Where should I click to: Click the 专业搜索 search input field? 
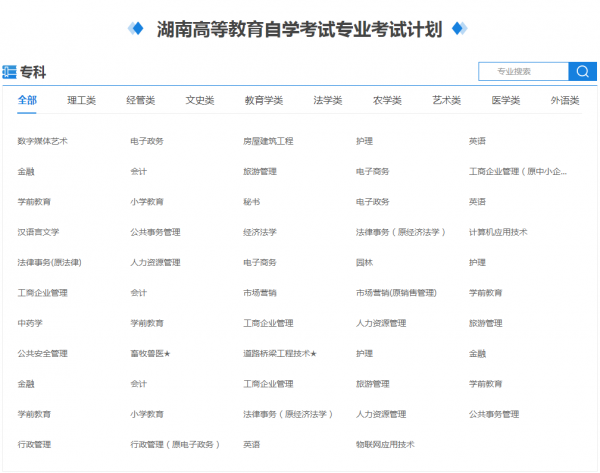[x=523, y=72]
